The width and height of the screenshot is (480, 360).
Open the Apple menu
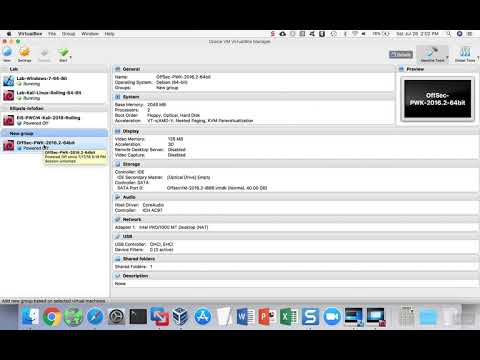9,34
